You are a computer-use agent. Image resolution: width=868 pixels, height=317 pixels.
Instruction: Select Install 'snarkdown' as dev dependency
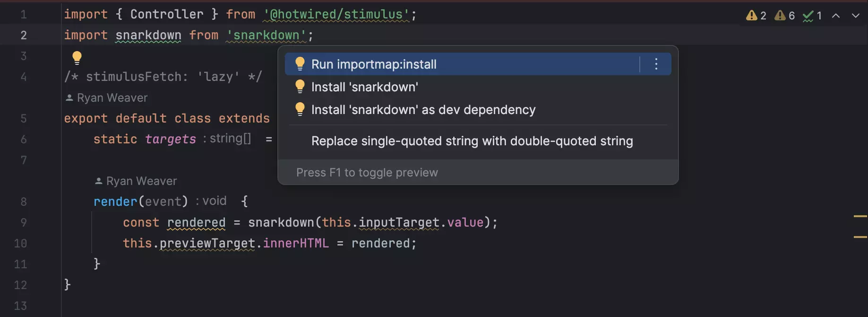423,110
